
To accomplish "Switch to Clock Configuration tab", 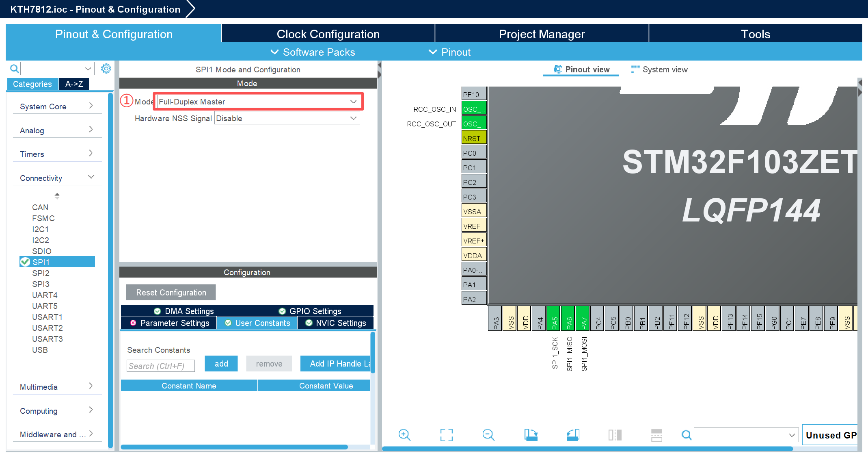I will [328, 34].
